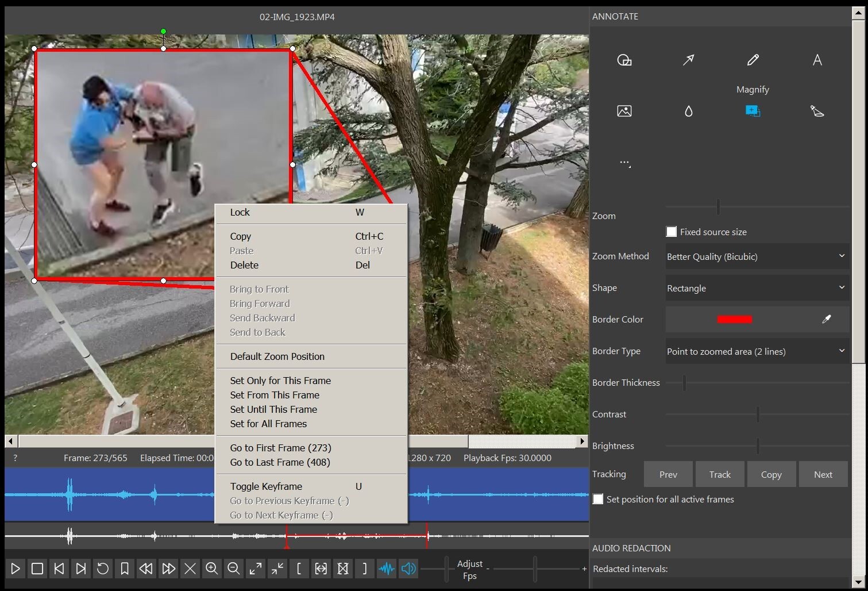Open the Shape dropdown showing Rectangle

(x=756, y=287)
